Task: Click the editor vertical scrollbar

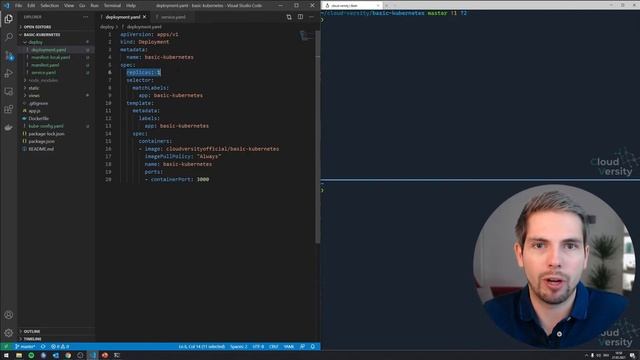Action: click(x=318, y=137)
